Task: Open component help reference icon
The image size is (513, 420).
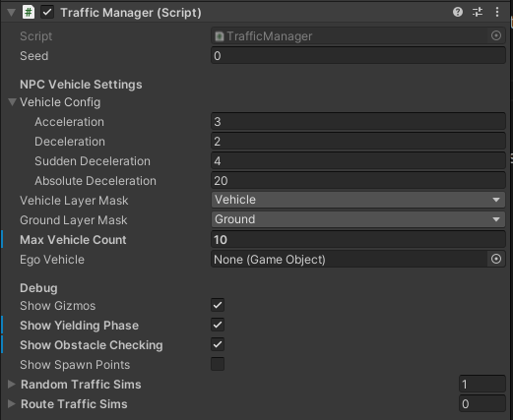Action: pos(458,12)
